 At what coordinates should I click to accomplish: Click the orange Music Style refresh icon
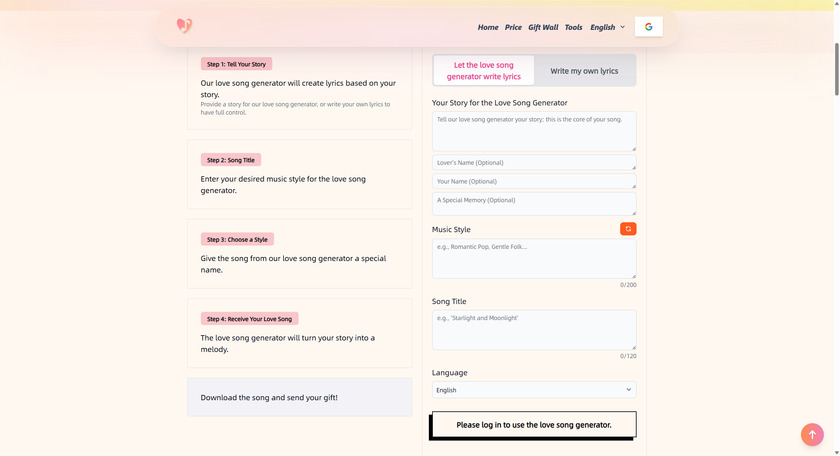[628, 229]
